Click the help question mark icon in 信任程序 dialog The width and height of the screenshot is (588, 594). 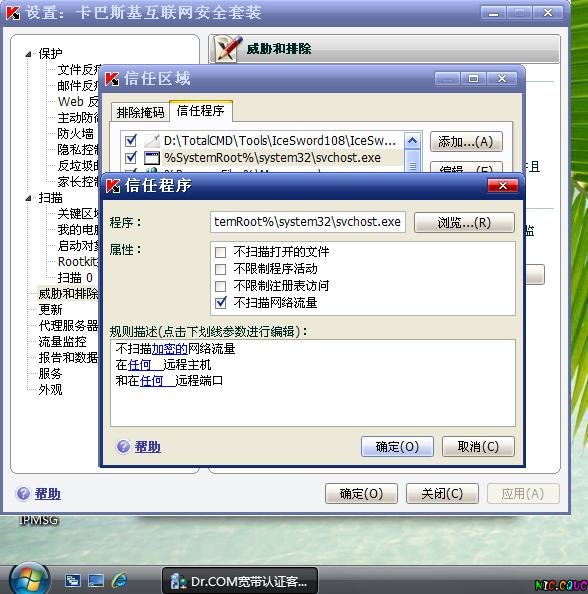(123, 447)
